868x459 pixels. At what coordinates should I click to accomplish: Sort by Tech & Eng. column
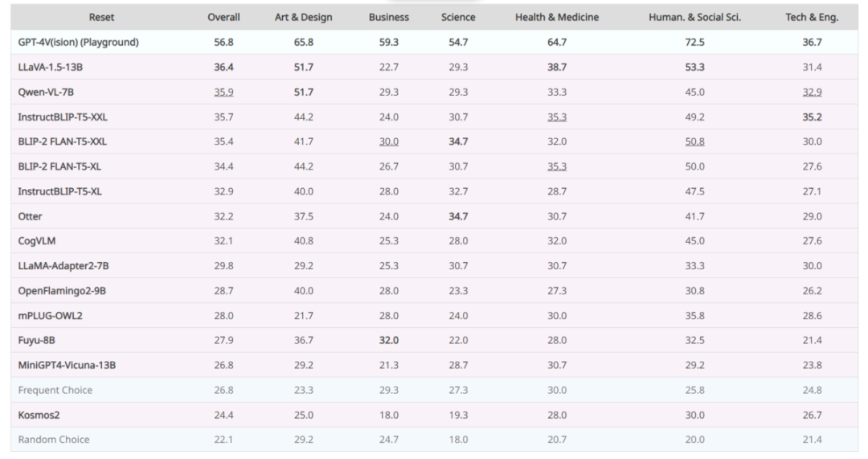pyautogui.click(x=812, y=17)
